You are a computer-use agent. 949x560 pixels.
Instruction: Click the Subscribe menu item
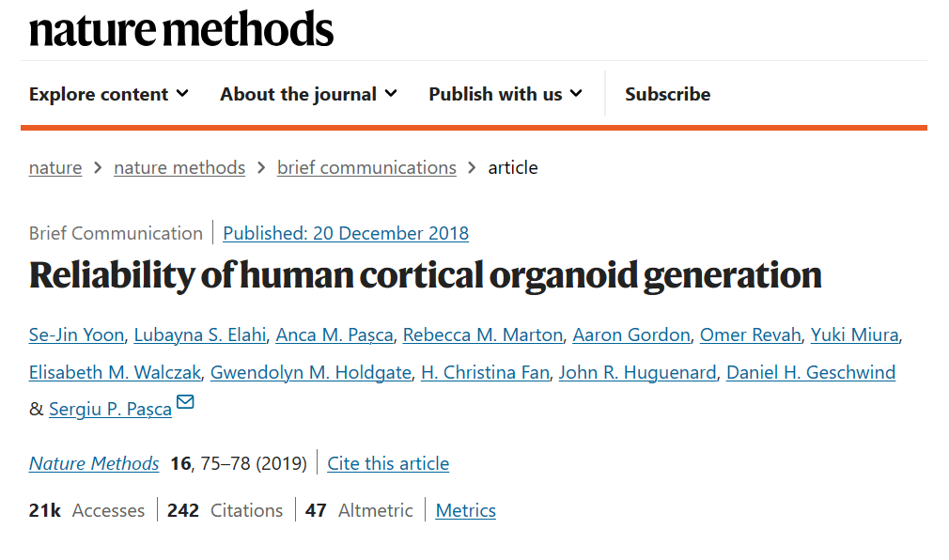[x=667, y=94]
